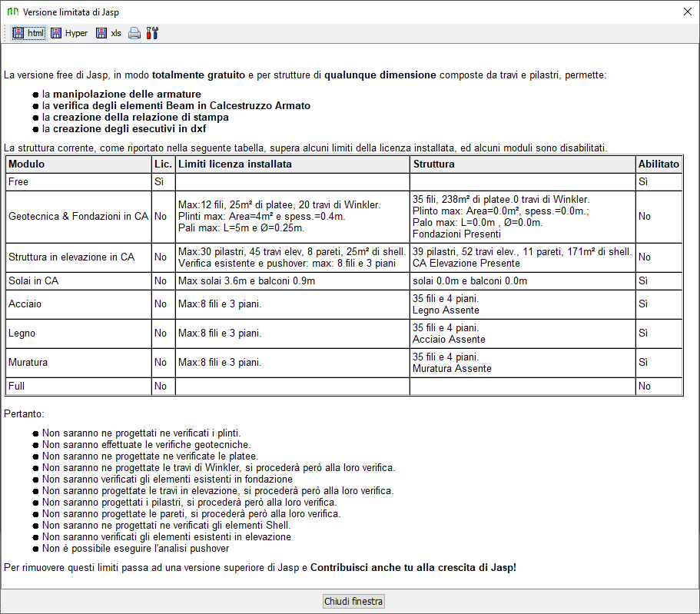This screenshot has height=614, width=700.
Task: Click the Full module row
Action: click(17, 387)
